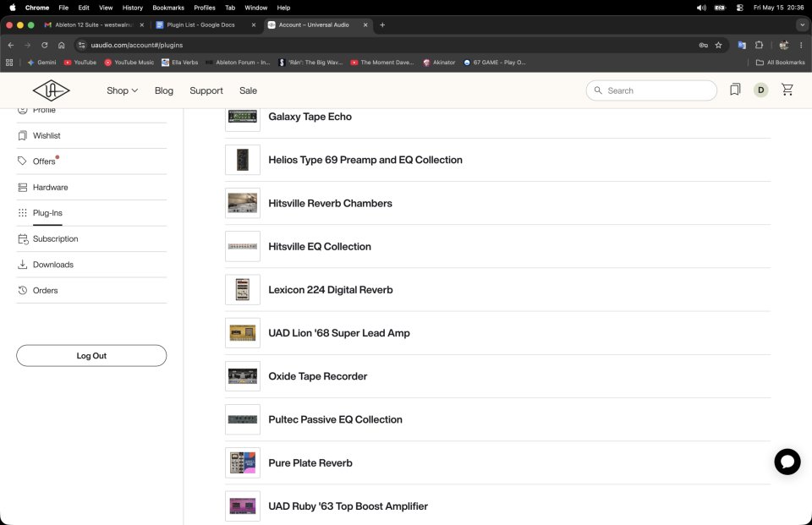The height and width of the screenshot is (525, 812).
Task: Click the Lexicon 224 Digital Reverb thumbnail
Action: pyautogui.click(x=243, y=289)
